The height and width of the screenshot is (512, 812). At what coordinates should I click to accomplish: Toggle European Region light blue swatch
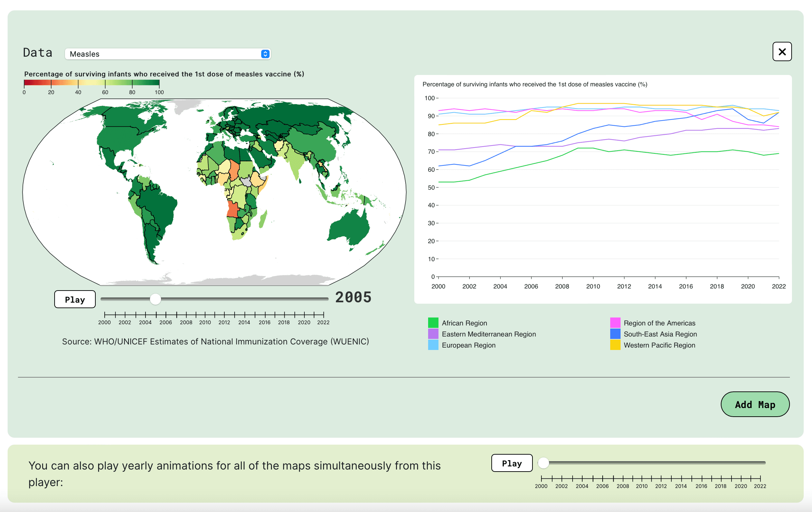coord(433,345)
